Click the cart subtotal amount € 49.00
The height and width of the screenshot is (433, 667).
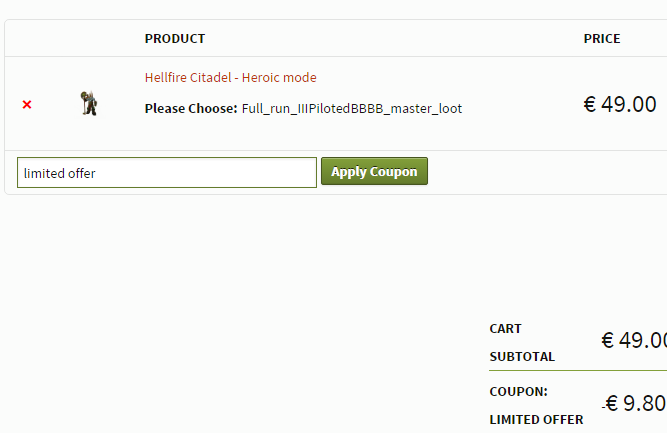(634, 340)
